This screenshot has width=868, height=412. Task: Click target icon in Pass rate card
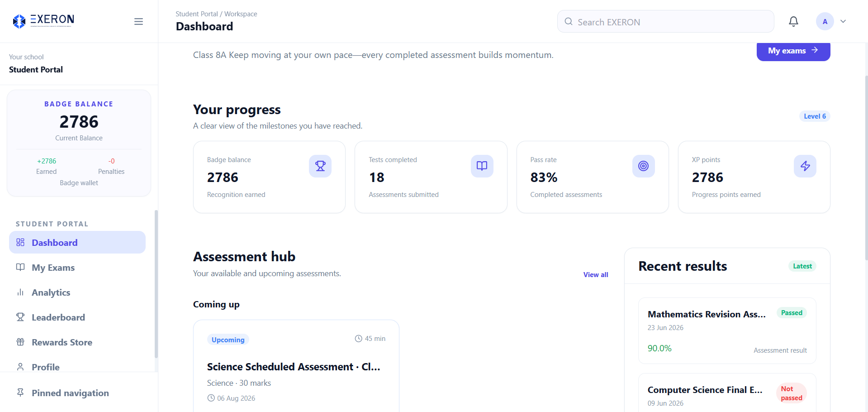[x=643, y=166]
